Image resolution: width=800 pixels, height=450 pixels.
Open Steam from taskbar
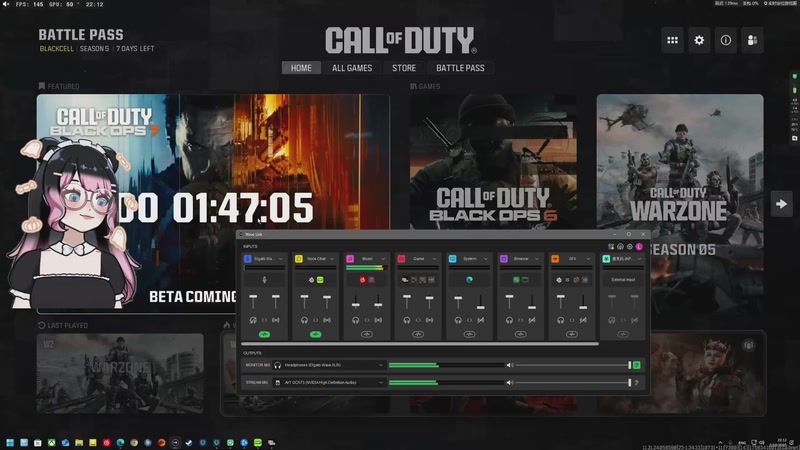pos(189,443)
